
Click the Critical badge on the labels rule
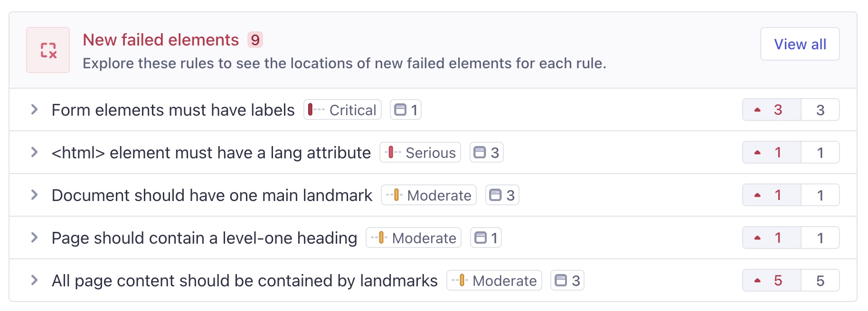(342, 110)
